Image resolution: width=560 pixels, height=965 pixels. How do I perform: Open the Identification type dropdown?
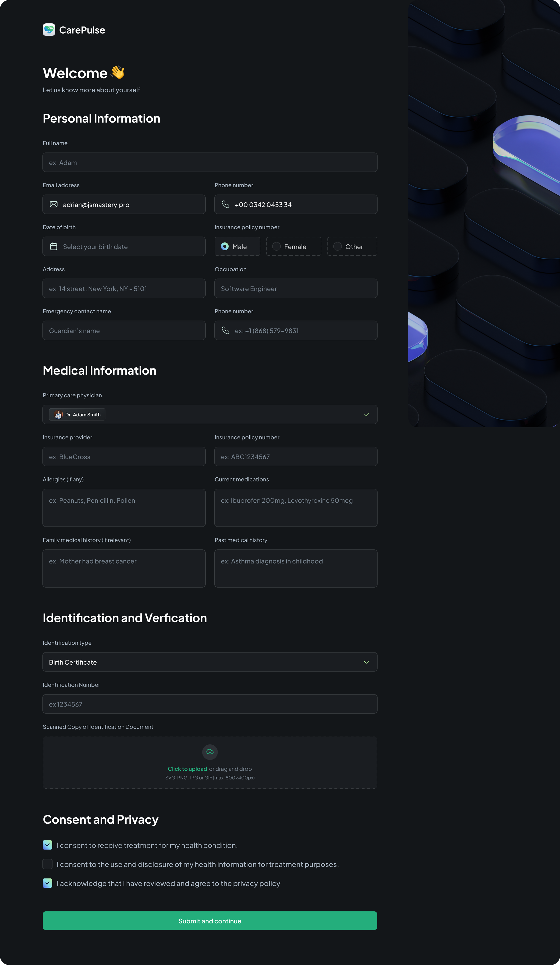(x=210, y=662)
